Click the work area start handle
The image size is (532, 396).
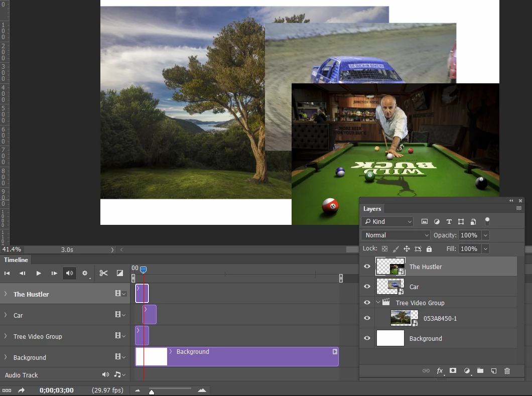[134, 278]
